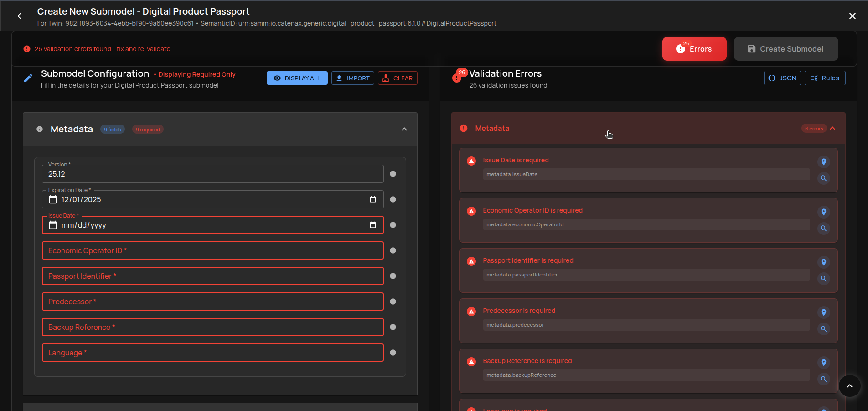Click the pencil icon beside Submodel Configuration

tap(28, 78)
